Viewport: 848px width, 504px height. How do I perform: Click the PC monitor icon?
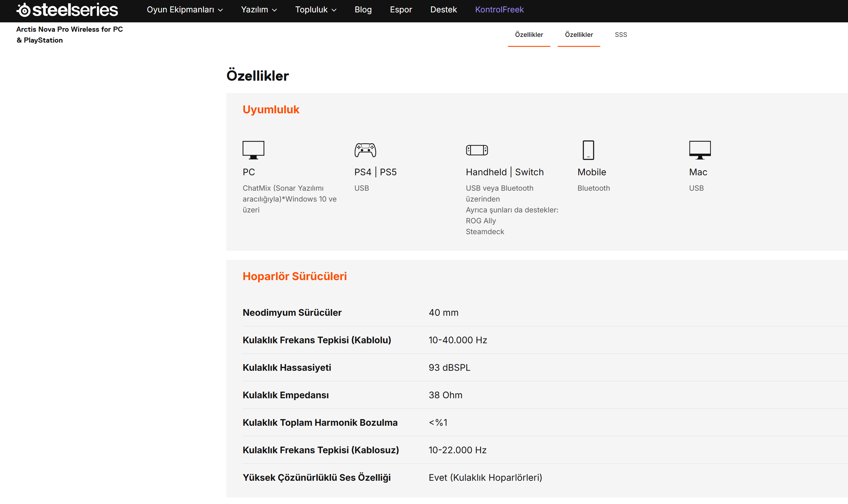(253, 150)
